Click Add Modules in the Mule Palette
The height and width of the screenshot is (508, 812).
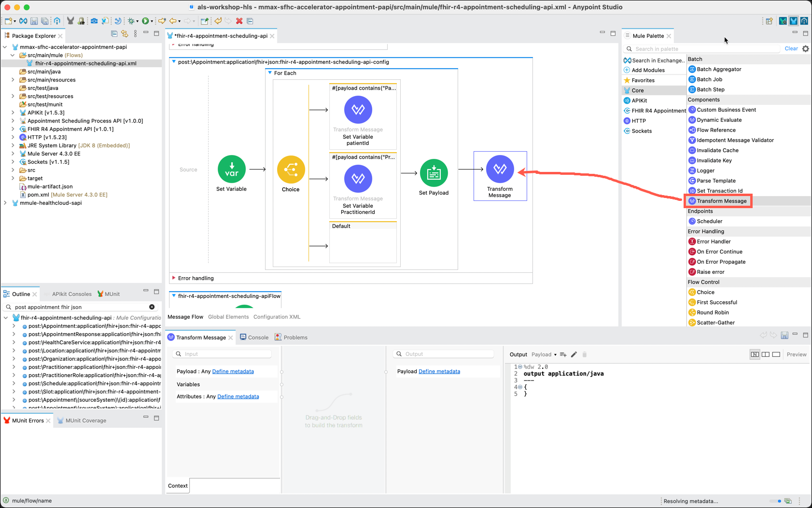644,70
